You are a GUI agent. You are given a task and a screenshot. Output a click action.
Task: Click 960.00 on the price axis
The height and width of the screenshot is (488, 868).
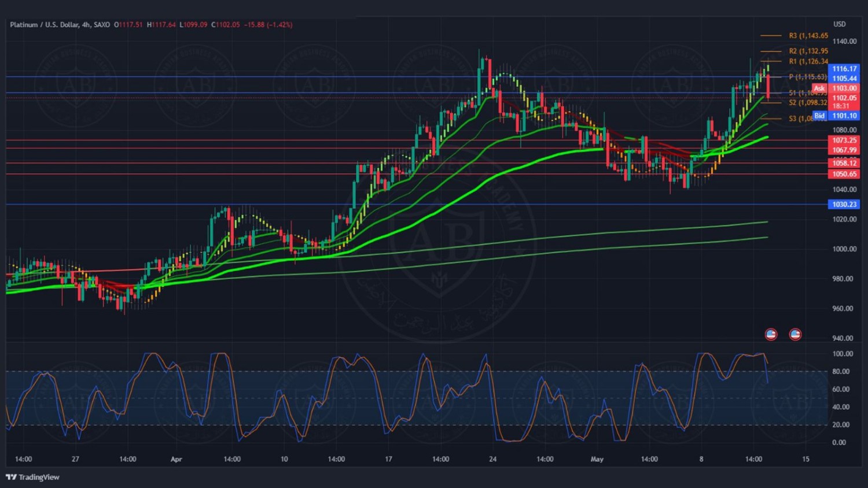[x=843, y=309]
